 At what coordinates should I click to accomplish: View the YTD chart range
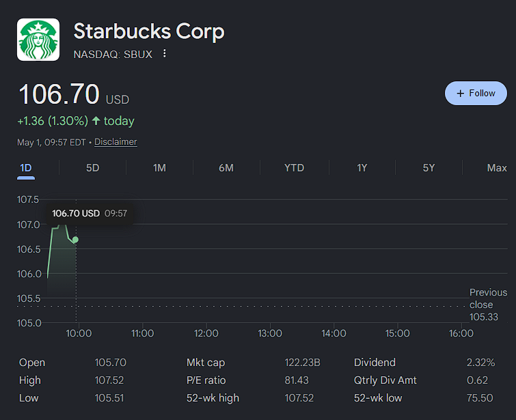(x=294, y=168)
